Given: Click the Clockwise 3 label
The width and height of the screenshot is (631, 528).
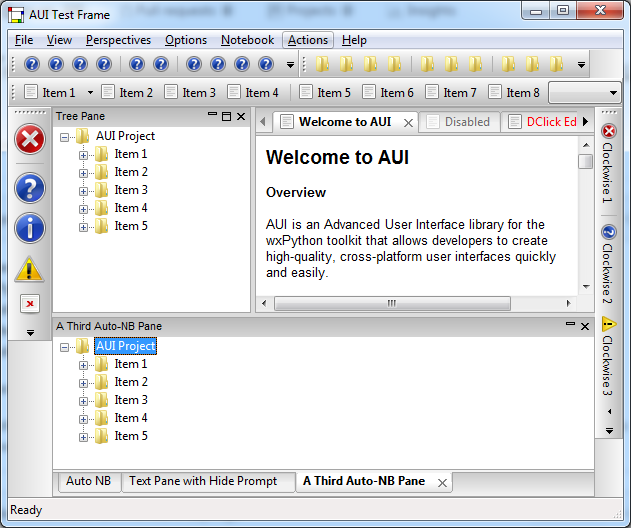Looking at the screenshot, I should tap(608, 366).
